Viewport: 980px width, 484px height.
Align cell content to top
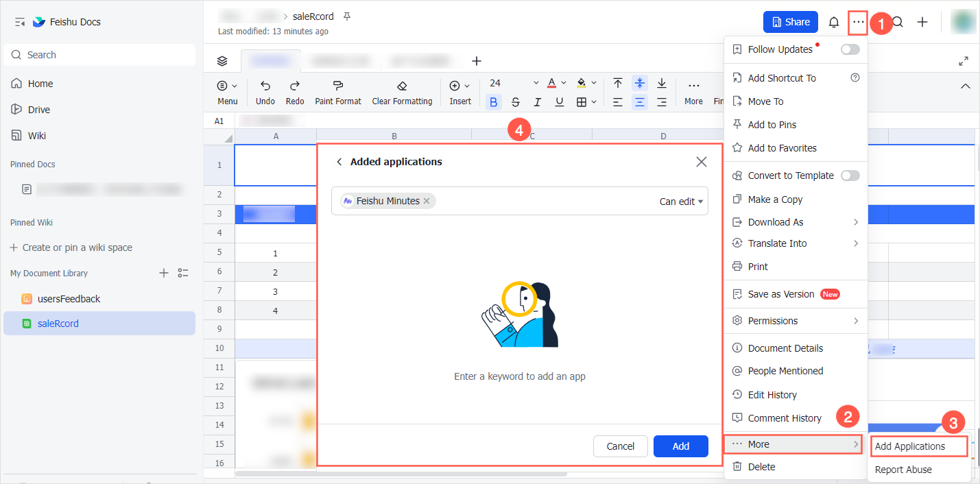coord(618,83)
